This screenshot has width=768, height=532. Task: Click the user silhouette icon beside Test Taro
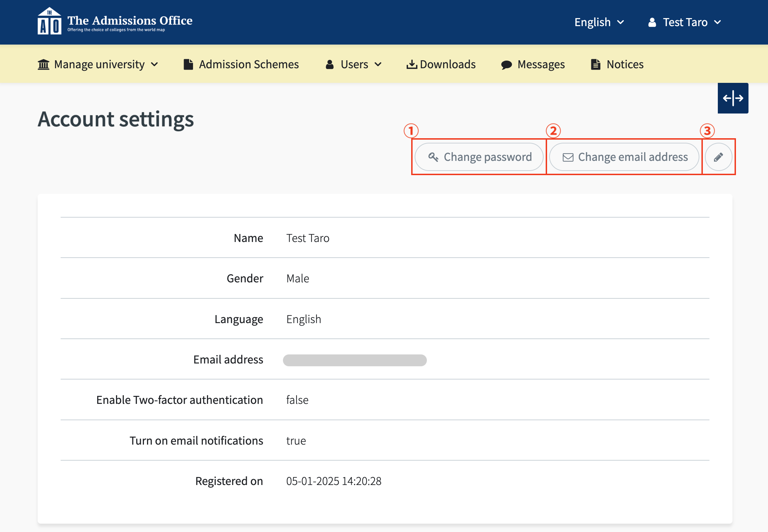(652, 22)
